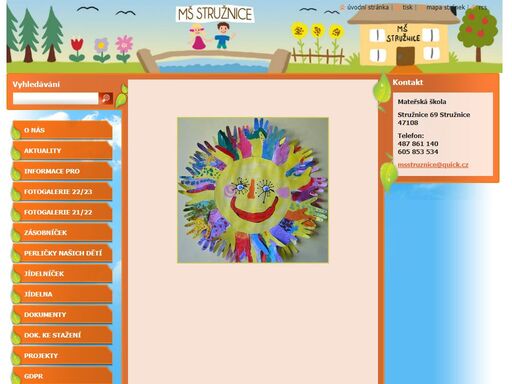Open the AKTUALITY menu item

point(62,151)
